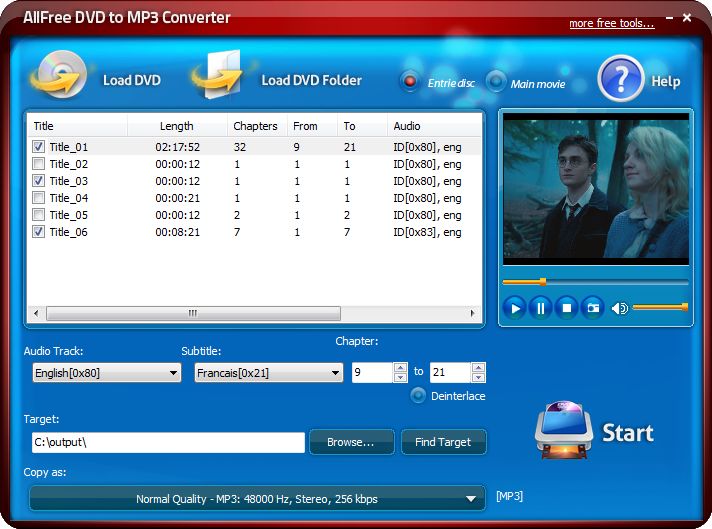Screen dimensions: 712x529
Task: Select the Main movie radio button
Action: 495,82
